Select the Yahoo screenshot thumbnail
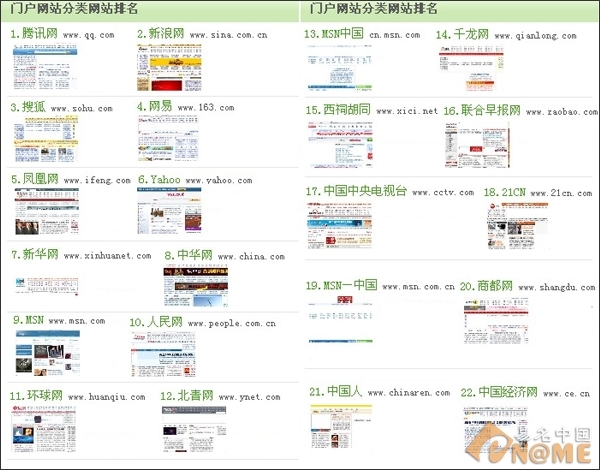 point(169,211)
